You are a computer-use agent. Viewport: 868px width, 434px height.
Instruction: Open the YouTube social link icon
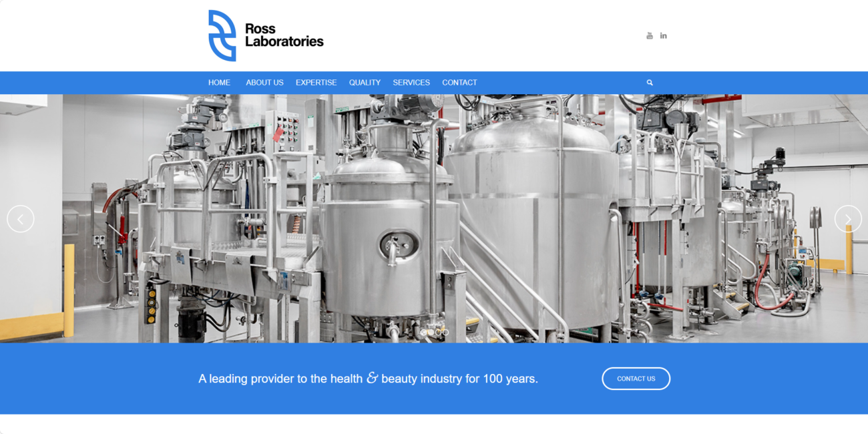tap(649, 35)
